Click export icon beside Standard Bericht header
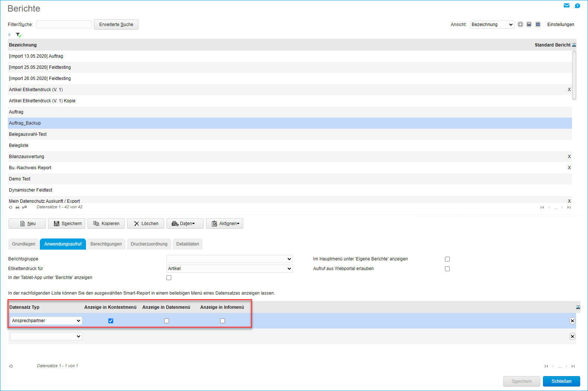Viewport: 588px width, 391px height. pos(574,45)
